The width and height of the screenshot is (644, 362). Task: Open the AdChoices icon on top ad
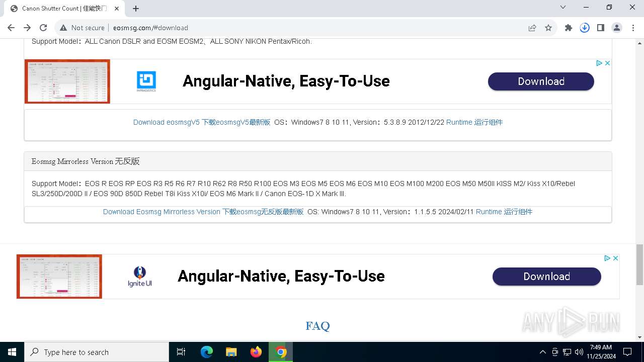point(599,63)
